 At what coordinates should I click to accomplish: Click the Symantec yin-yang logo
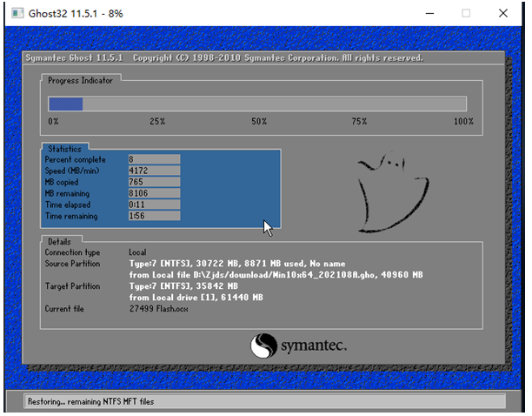click(x=263, y=347)
